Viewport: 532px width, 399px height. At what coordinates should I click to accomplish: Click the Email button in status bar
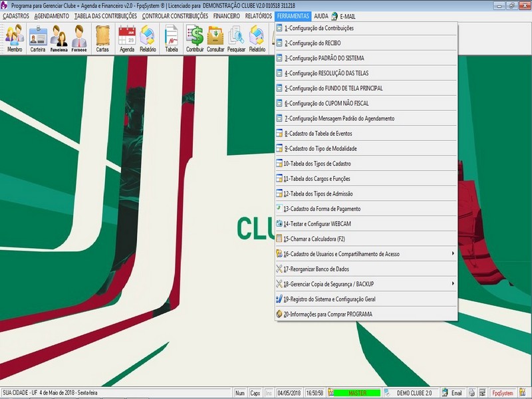tap(452, 393)
